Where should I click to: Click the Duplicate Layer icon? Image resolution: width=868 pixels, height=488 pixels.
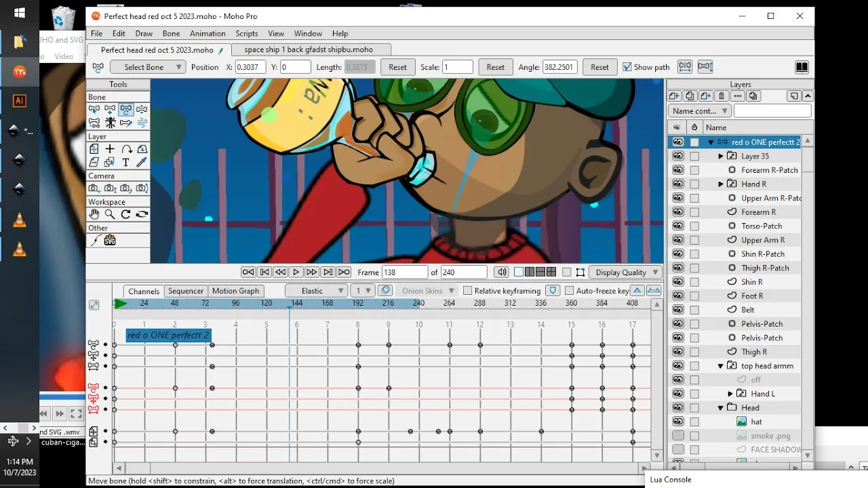click(690, 96)
